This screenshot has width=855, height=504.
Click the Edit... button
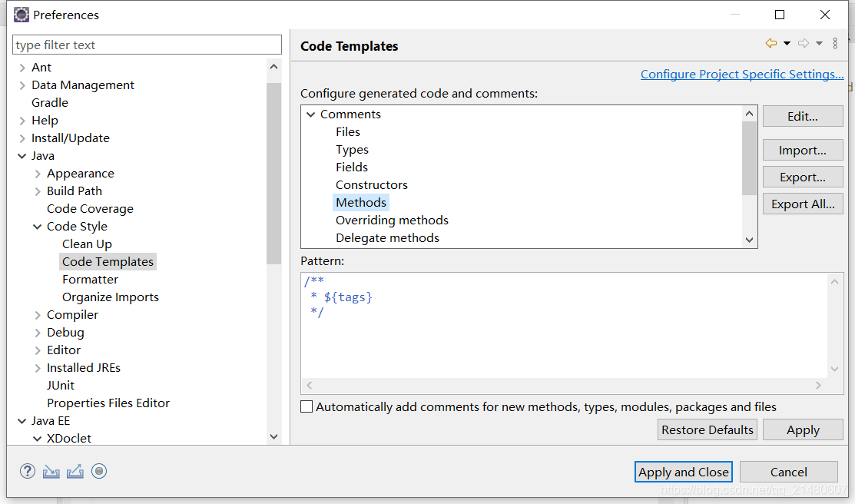click(x=803, y=117)
